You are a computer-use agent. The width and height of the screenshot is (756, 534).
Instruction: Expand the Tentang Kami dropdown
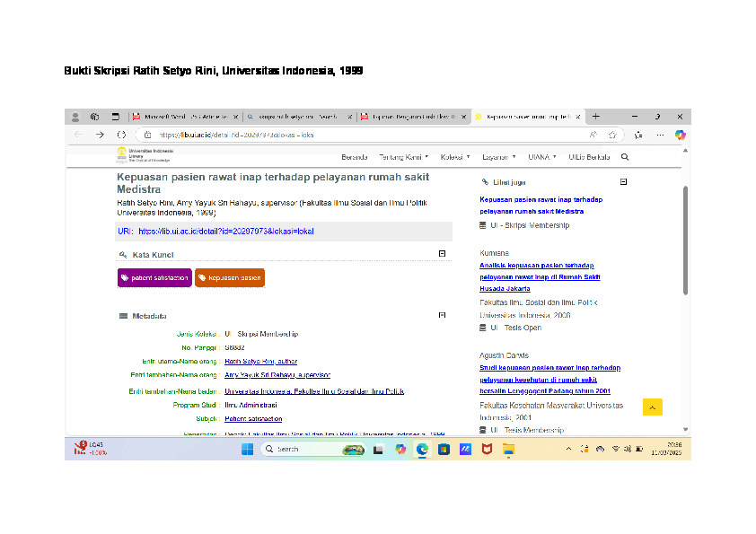pos(403,157)
